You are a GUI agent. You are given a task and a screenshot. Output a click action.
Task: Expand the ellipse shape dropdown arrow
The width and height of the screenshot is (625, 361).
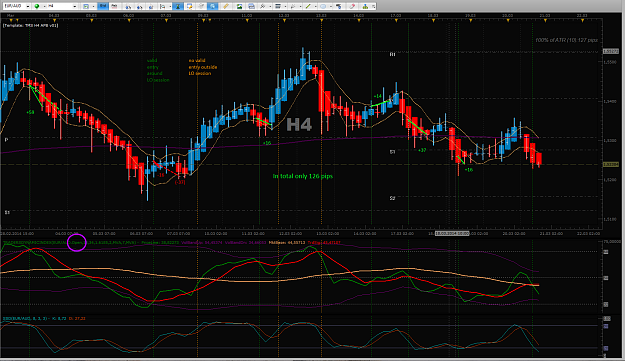[330, 6]
